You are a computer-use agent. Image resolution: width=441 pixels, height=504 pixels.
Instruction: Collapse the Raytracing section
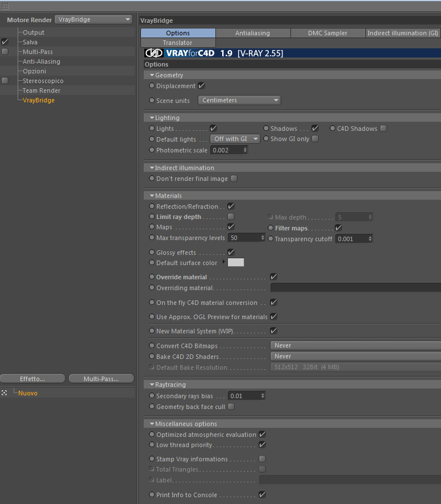pos(152,385)
